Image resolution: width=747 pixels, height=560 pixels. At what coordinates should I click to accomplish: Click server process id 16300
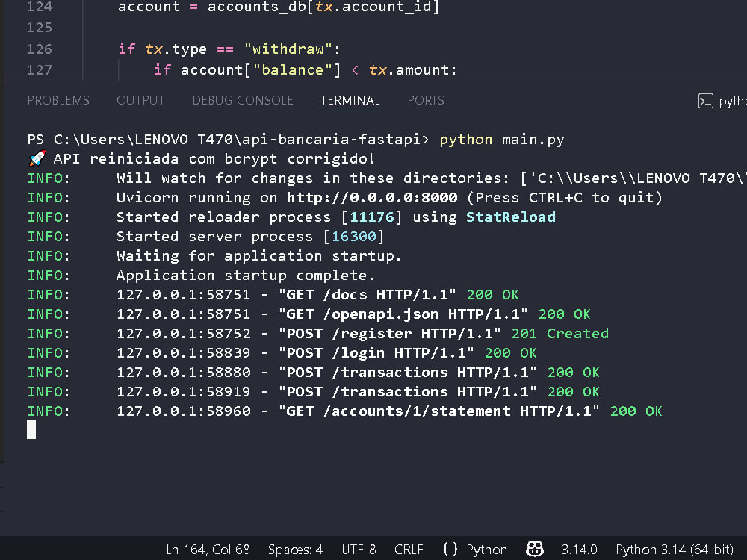click(x=354, y=237)
